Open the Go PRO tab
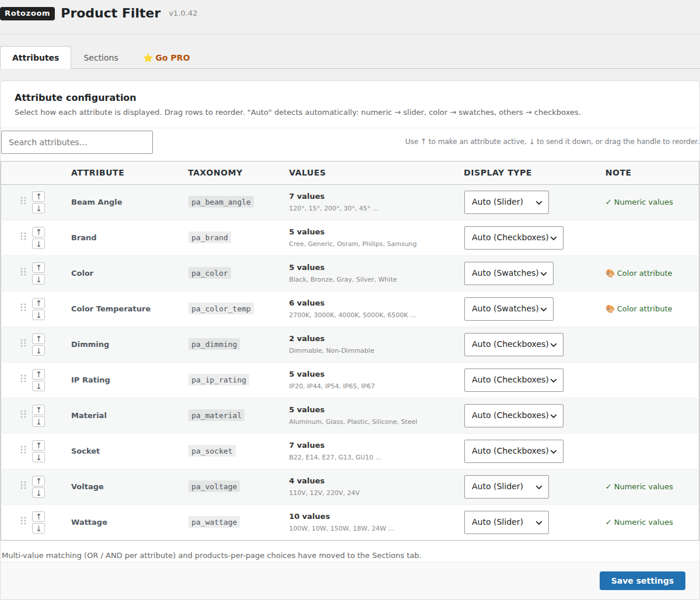The width and height of the screenshot is (700, 600). click(x=167, y=58)
